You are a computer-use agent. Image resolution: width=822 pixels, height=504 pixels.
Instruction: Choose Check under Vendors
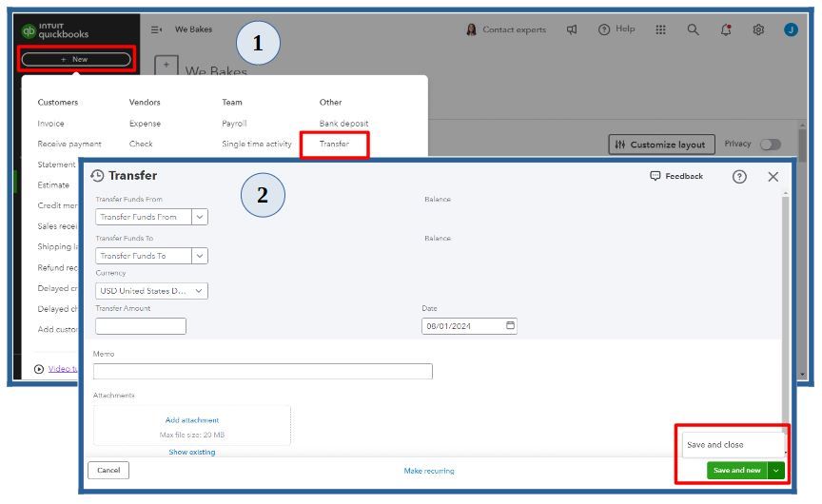[x=141, y=144]
